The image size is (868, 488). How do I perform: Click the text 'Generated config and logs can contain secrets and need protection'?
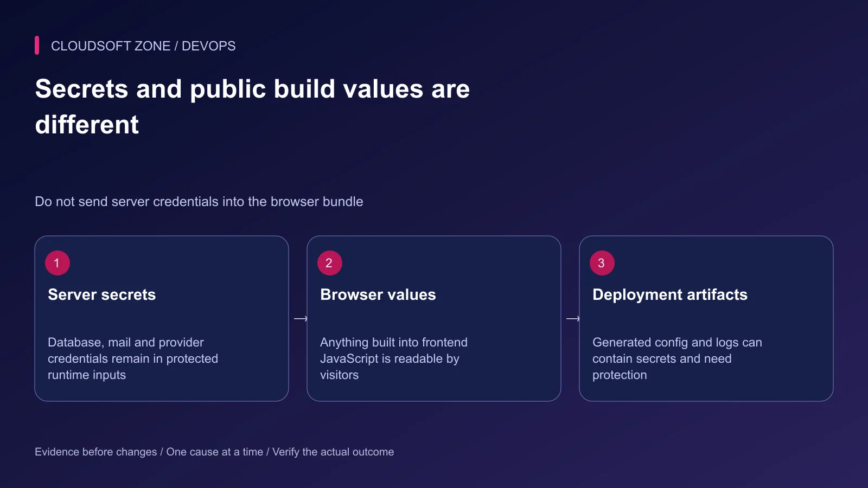click(x=677, y=358)
